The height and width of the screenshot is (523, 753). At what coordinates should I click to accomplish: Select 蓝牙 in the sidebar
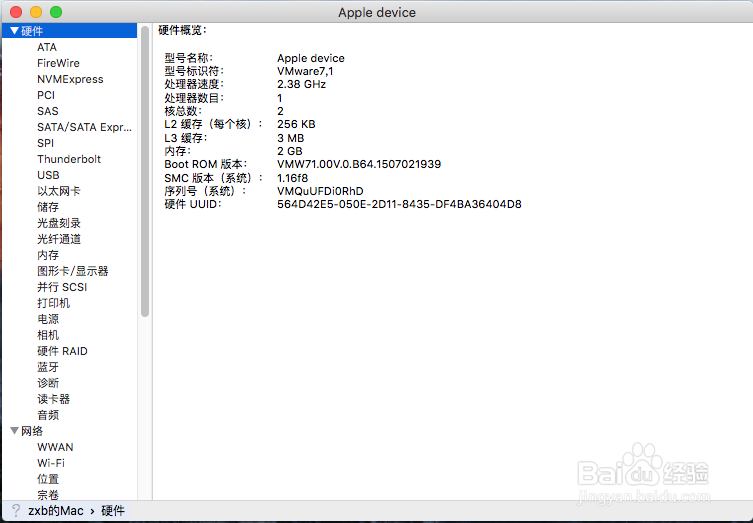[x=48, y=367]
